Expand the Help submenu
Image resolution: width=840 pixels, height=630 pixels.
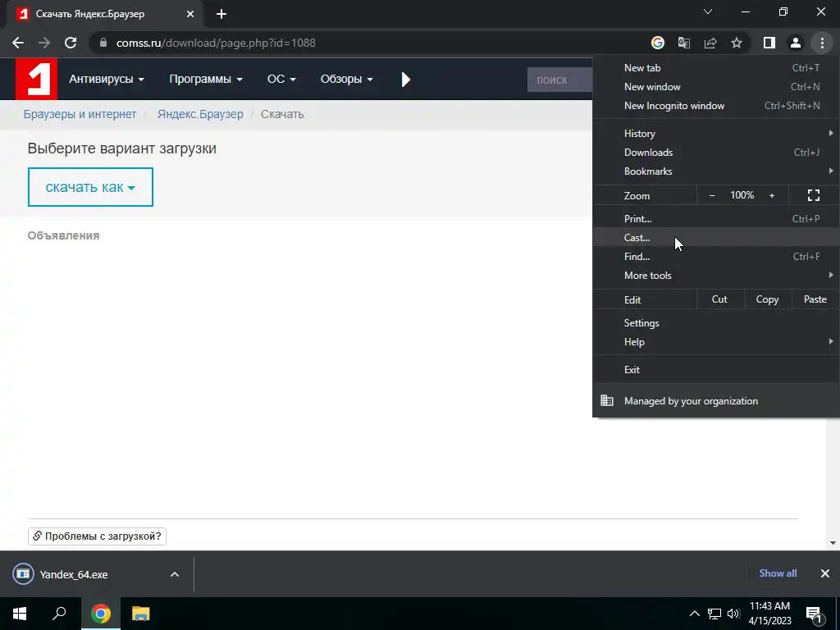click(715, 342)
